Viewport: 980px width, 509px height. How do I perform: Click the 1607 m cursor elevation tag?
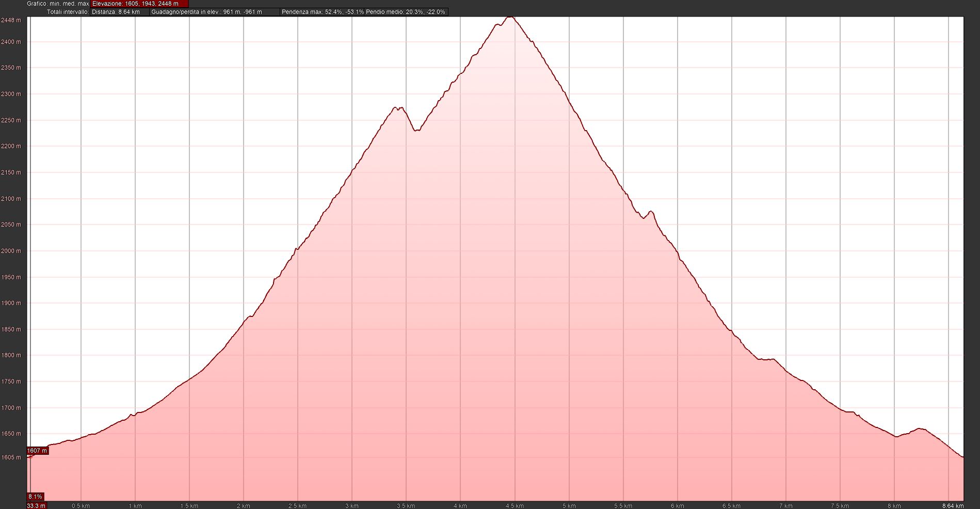point(37,451)
